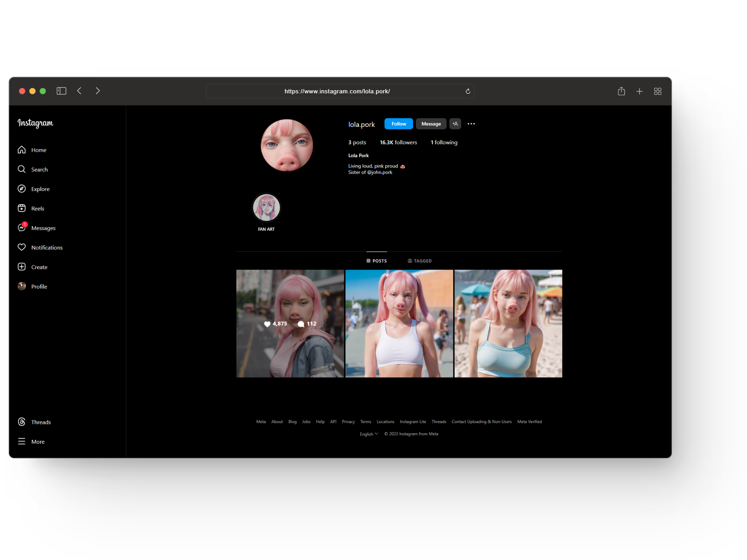Click the Create plus icon
The width and height of the screenshot is (747, 560).
(22, 267)
